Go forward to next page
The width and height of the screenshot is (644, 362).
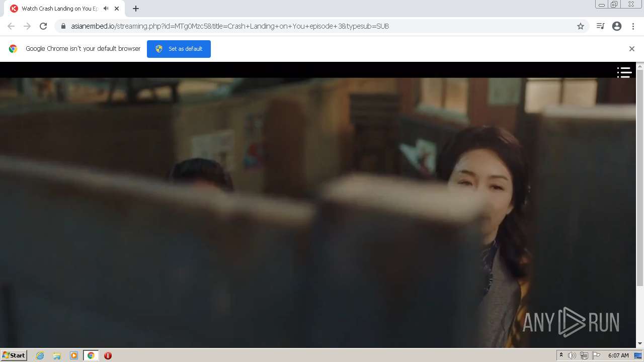(27, 26)
